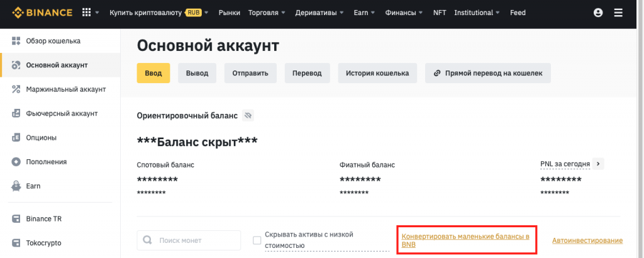Click the Обзор кошелька sidebar icon
The image size is (644, 258).
pos(16,41)
